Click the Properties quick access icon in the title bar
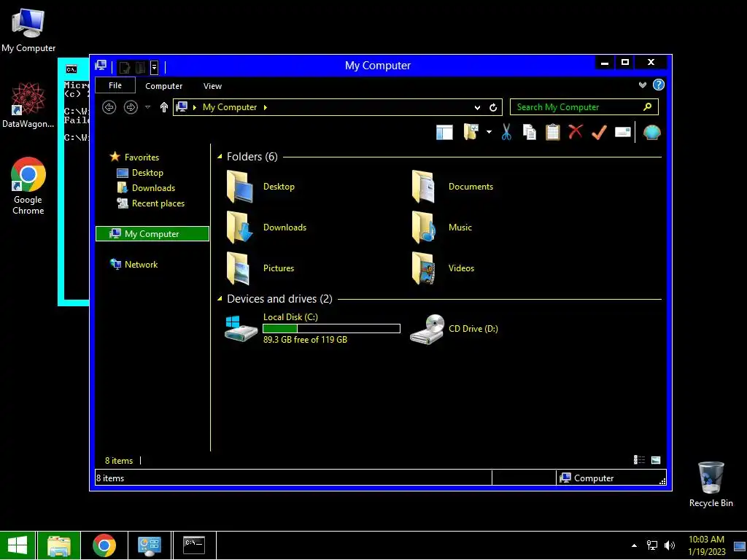The height and width of the screenshot is (560, 747). tap(124, 68)
